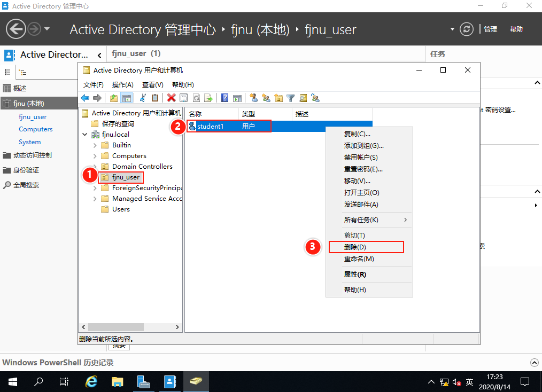Choose 属性(R) from context menu

pos(369,274)
